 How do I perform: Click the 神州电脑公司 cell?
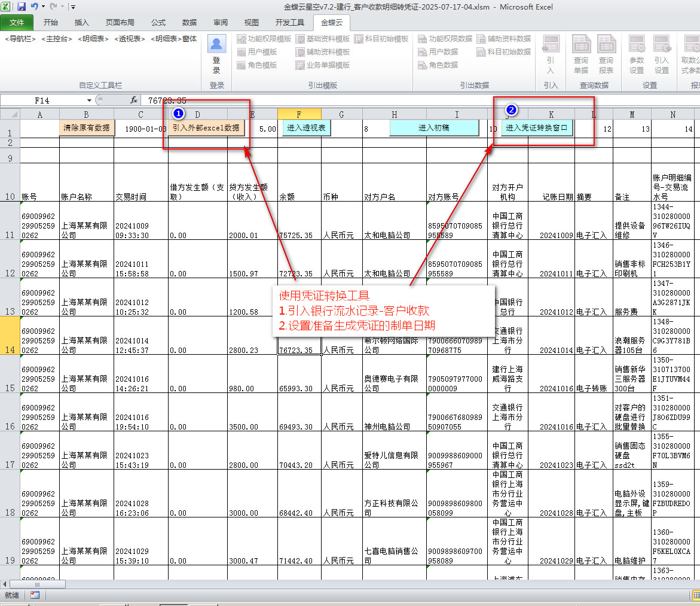395,412
